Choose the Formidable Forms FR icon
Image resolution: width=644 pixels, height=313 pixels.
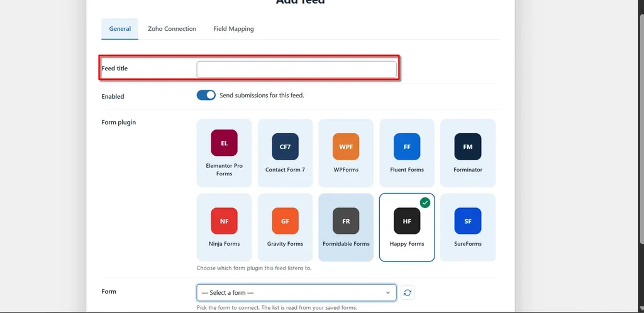click(x=346, y=221)
